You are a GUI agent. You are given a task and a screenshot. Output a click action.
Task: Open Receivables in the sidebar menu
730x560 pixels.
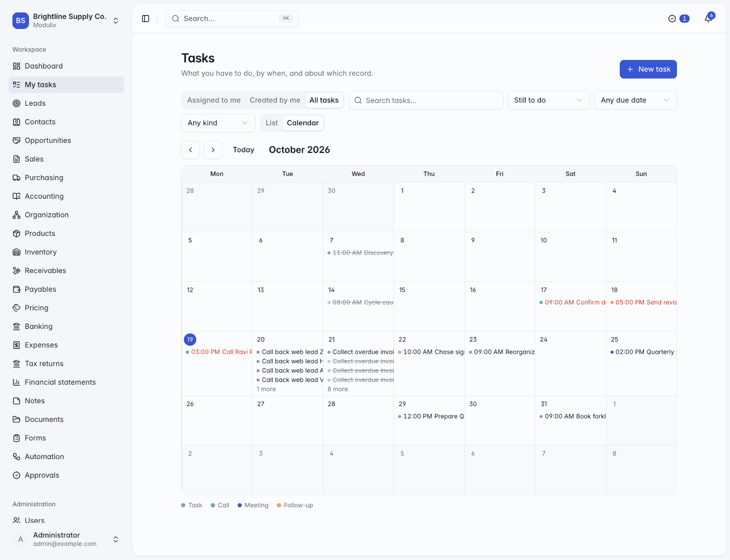66,271
